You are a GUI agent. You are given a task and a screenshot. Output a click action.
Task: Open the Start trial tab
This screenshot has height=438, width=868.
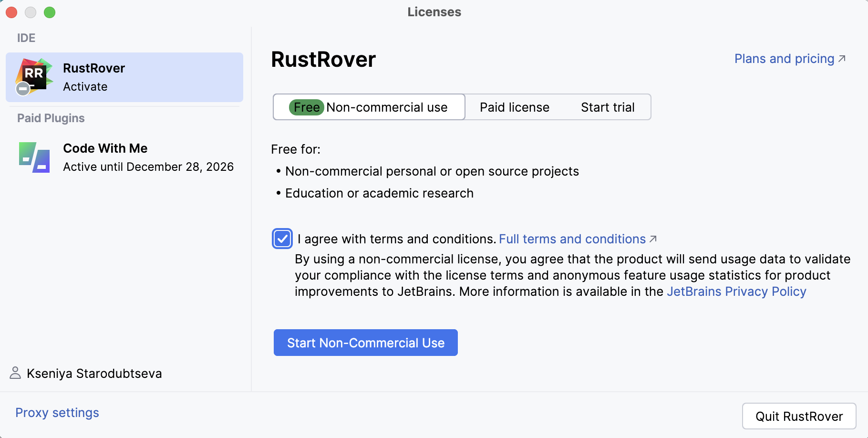pyautogui.click(x=607, y=107)
